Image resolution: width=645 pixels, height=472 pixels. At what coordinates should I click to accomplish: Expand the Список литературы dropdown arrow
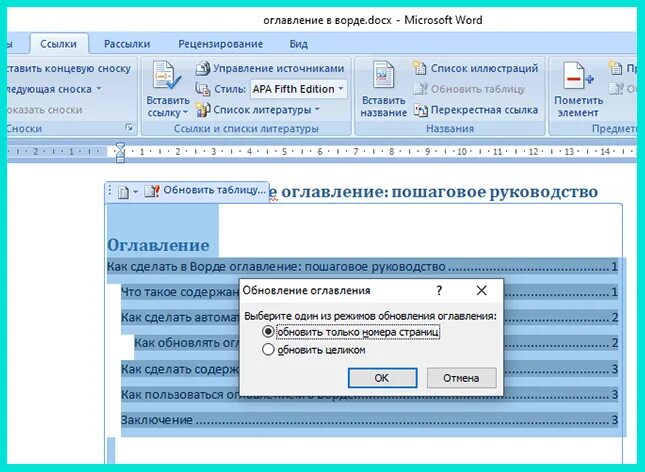[x=317, y=109]
